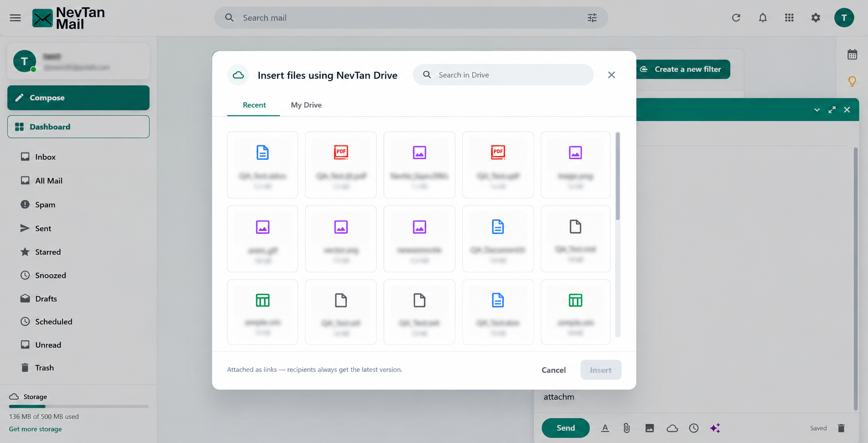
Task: Open the notifications bell
Action: 763,18
